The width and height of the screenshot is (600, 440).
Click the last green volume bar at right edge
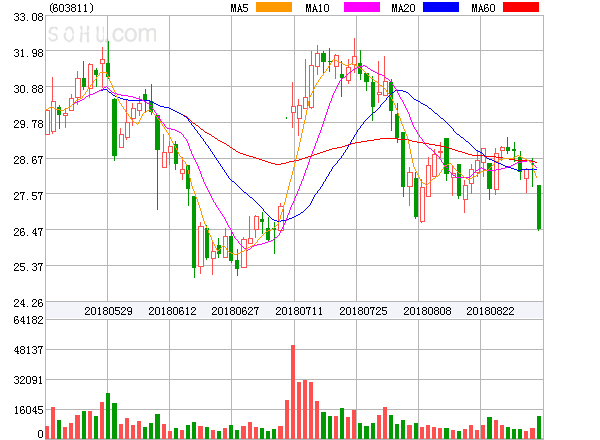(x=539, y=427)
